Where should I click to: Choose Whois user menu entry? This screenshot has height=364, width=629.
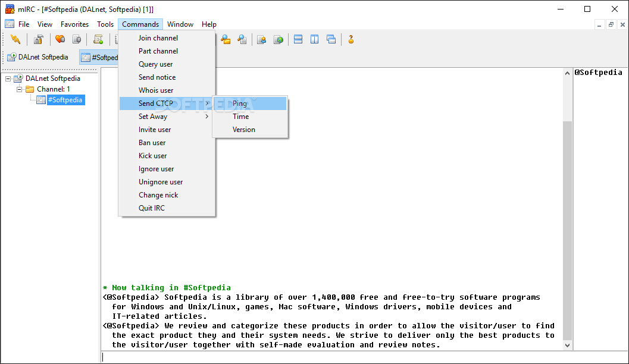click(167, 90)
